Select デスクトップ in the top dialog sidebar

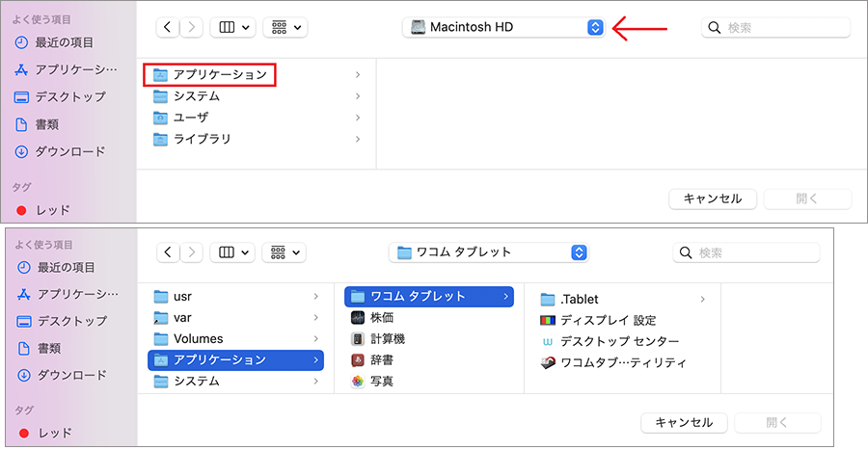coord(60,96)
